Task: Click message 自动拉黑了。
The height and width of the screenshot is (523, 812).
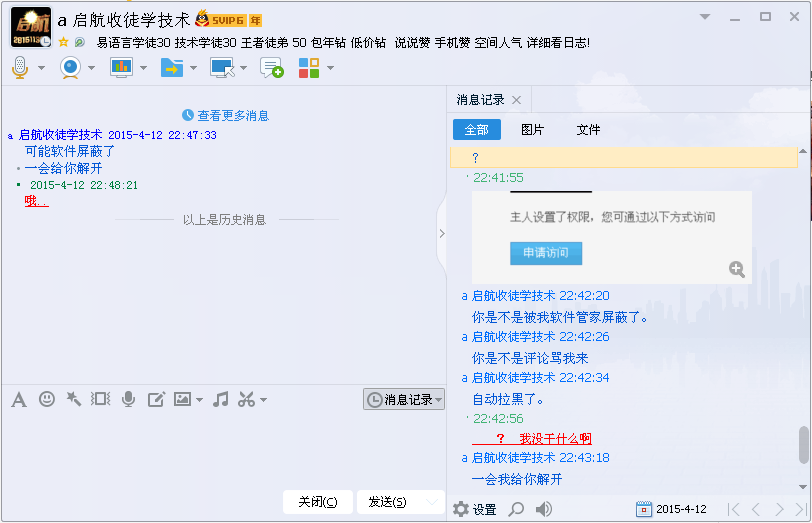Action: 509,400
